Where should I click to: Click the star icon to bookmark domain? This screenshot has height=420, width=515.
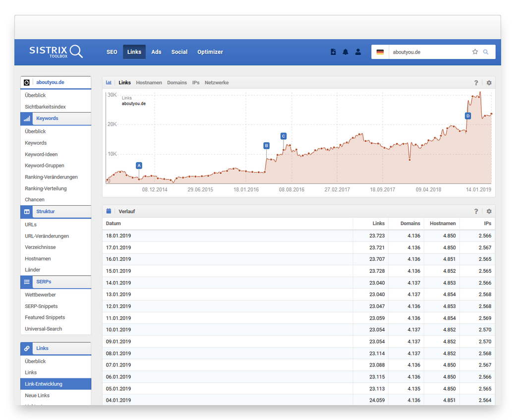tap(475, 52)
